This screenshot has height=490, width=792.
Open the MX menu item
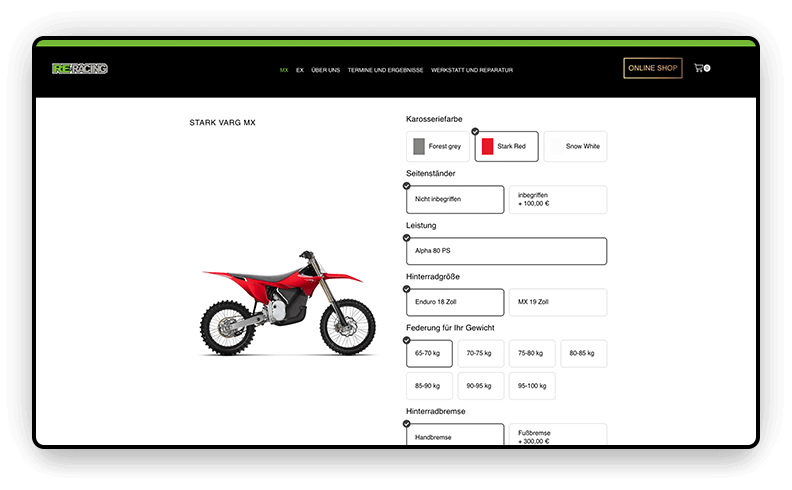284,70
